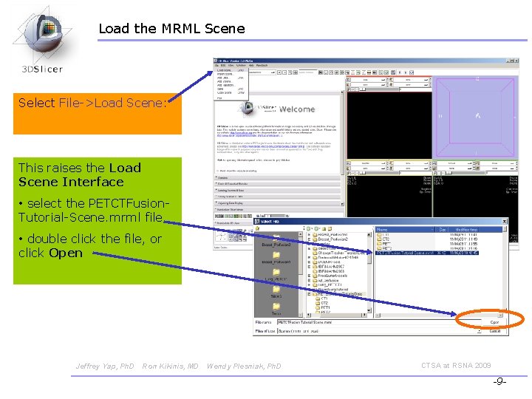Sort files by the Size column header
532x399 pixels.
(x=442, y=230)
